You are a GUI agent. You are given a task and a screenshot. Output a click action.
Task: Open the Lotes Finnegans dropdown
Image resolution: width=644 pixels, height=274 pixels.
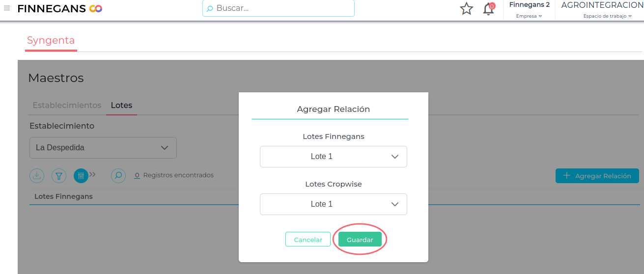334,157
